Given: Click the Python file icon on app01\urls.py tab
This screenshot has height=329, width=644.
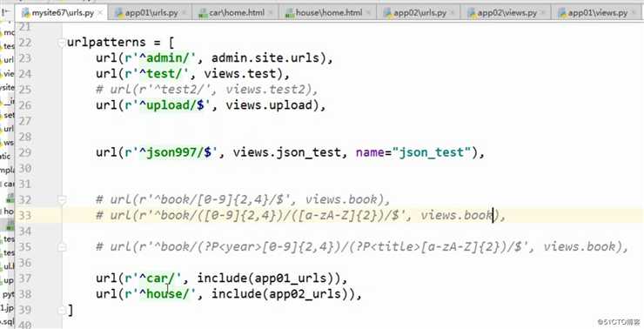Looking at the screenshot, I should point(119,13).
